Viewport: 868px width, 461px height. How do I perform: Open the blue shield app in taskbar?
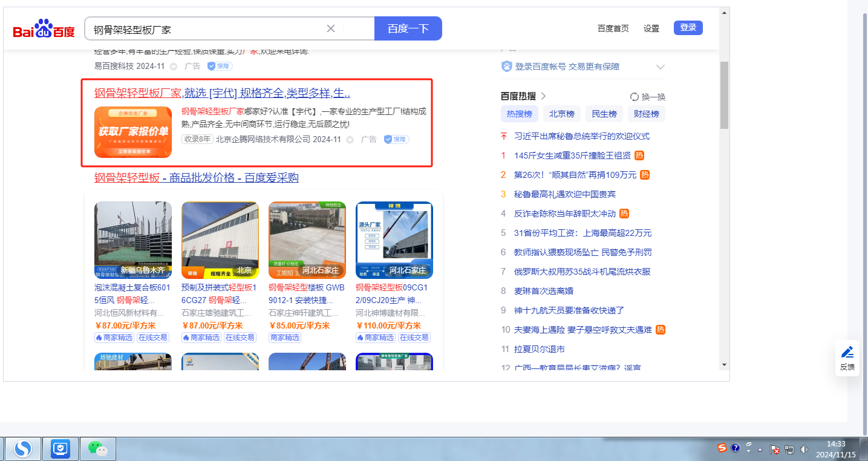[60, 448]
